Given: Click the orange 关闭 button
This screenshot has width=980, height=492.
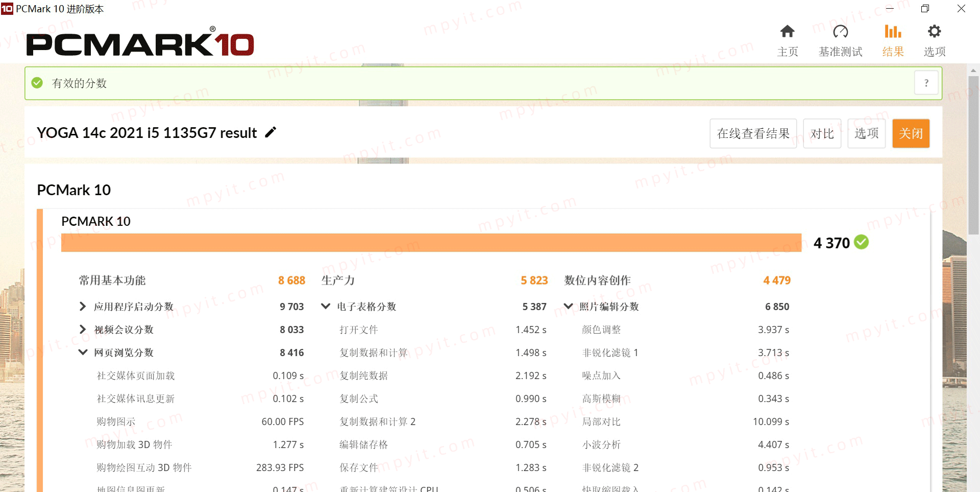Looking at the screenshot, I should click(x=911, y=133).
